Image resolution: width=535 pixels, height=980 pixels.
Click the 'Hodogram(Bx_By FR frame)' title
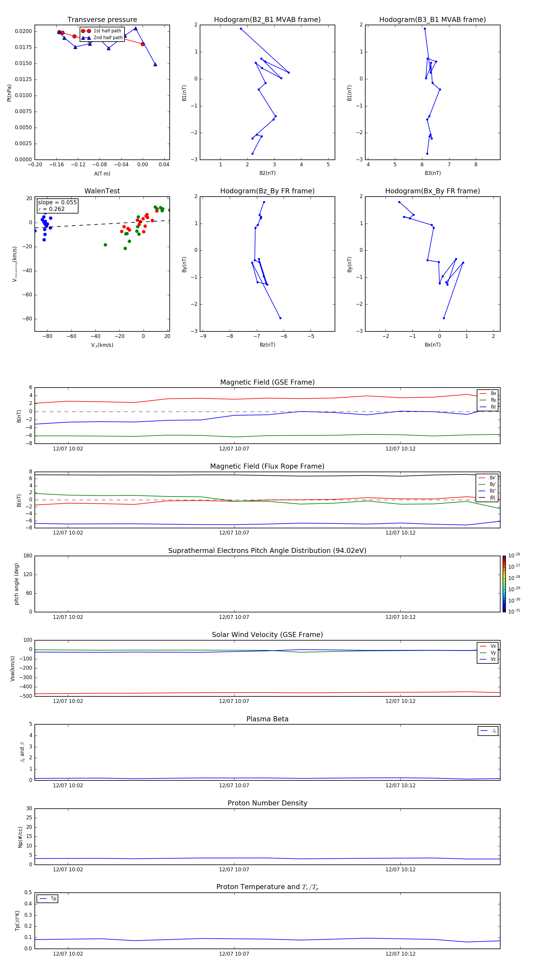432,191
